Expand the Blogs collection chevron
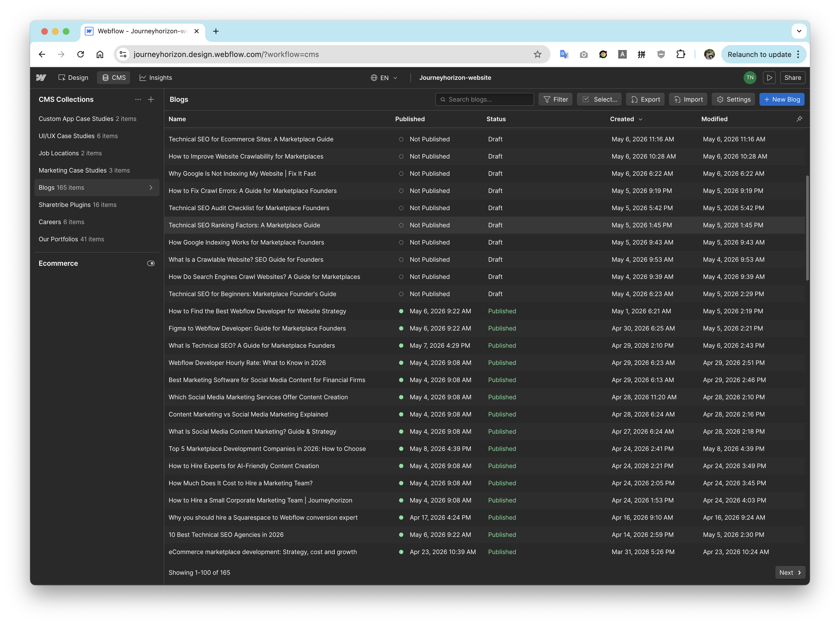 (x=151, y=188)
